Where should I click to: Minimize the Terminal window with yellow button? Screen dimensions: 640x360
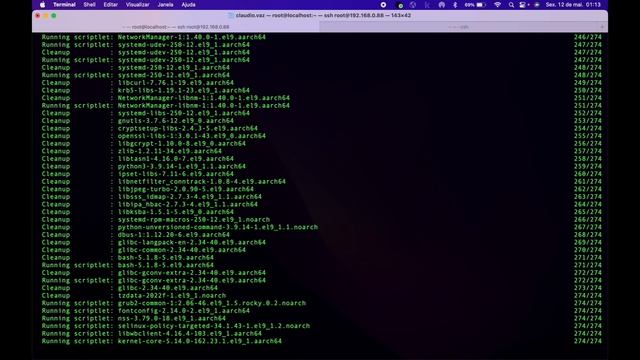(x=46, y=16)
